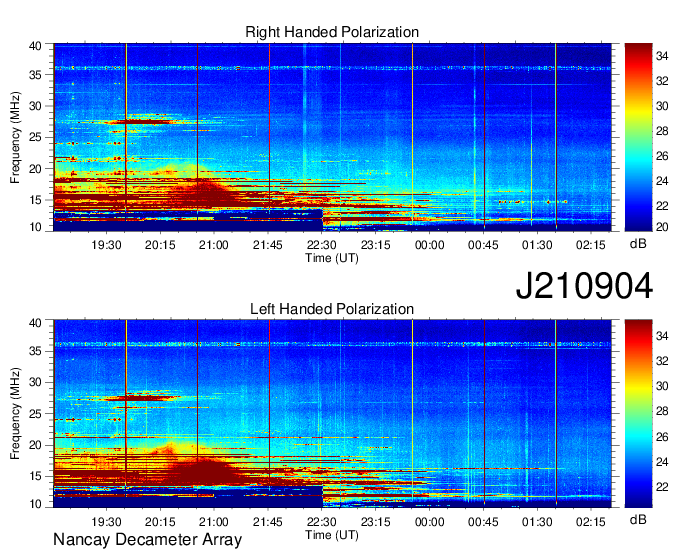Screen dimensions: 680x552
Task: Click 'Time (UT)' label under Right Handed plot
Action: point(332,258)
